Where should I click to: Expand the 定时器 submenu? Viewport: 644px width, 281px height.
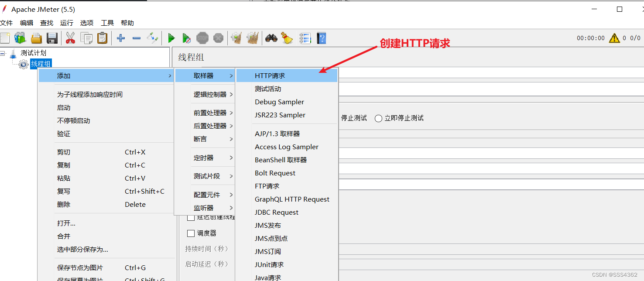tap(205, 158)
